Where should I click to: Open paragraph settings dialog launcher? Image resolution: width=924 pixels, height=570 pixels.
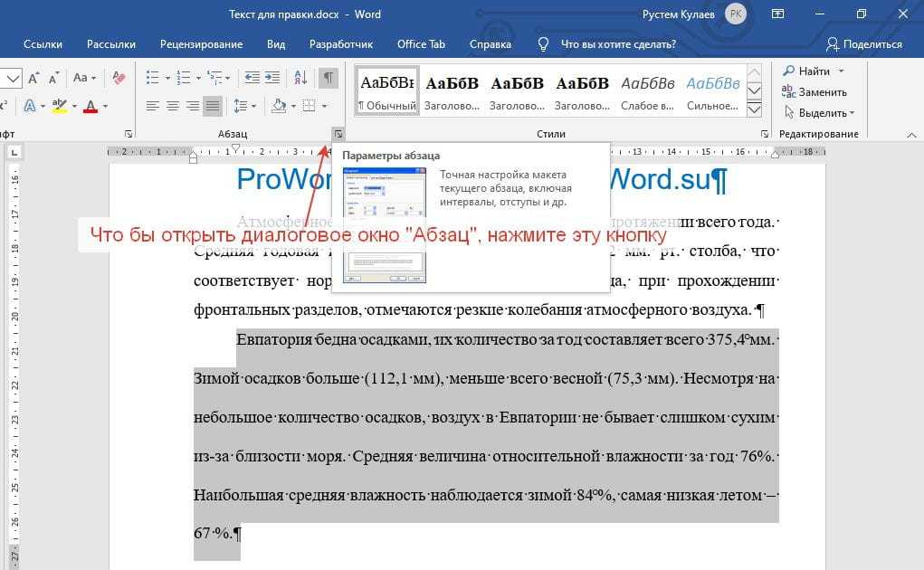[338, 134]
